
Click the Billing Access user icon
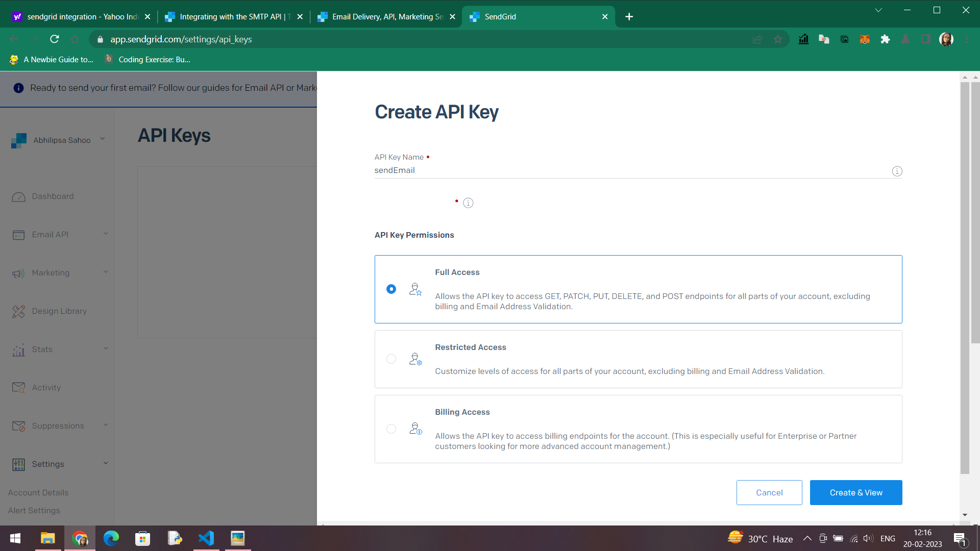[x=415, y=429]
